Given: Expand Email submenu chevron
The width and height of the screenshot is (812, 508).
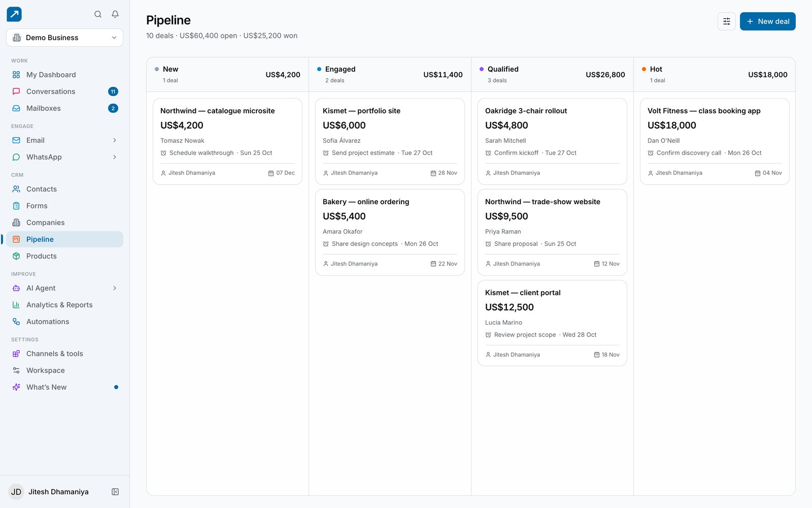Looking at the screenshot, I should click(115, 140).
